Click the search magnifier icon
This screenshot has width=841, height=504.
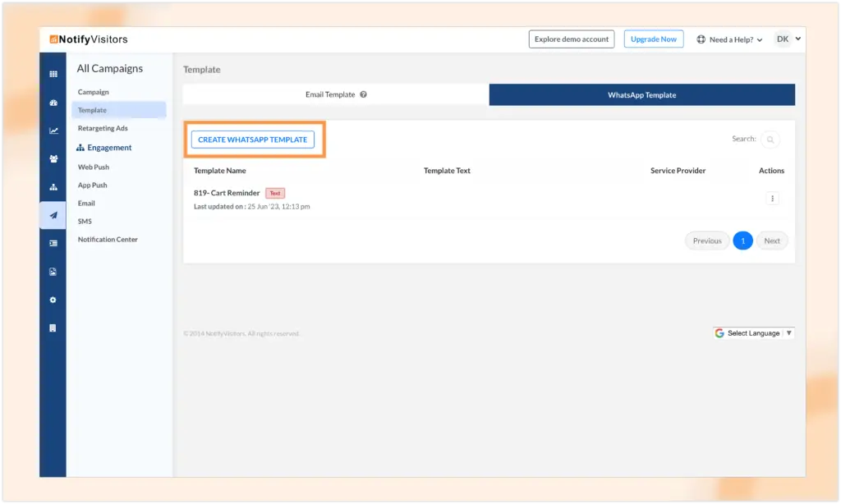click(770, 140)
